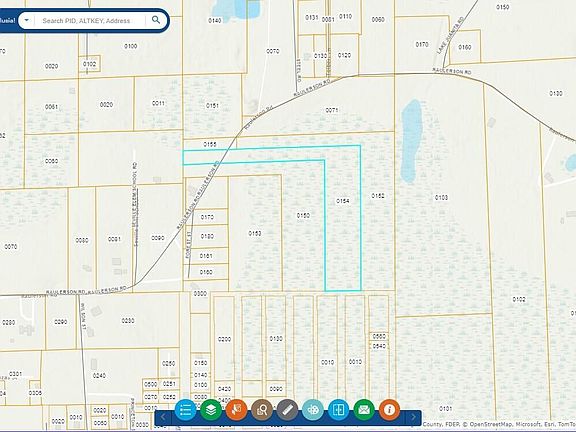This screenshot has width=576, height=432.
Task: Open the map Layers panel
Action: tap(211, 410)
